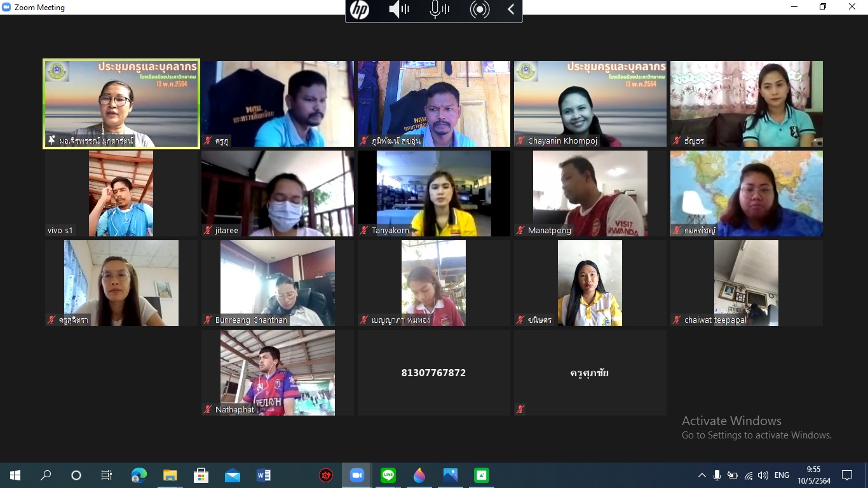The width and height of the screenshot is (868, 488).
Task: Select Chayanin Khompoj's video tile
Action: (x=590, y=104)
